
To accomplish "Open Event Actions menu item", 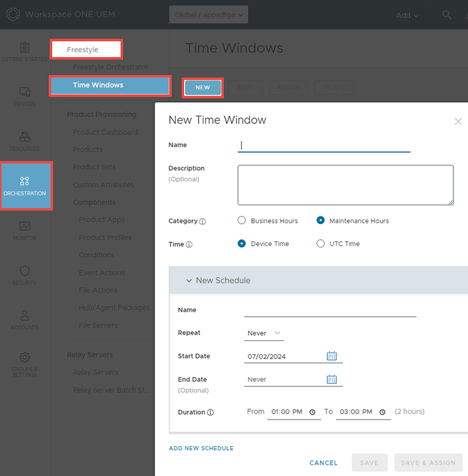I will click(x=101, y=273).
